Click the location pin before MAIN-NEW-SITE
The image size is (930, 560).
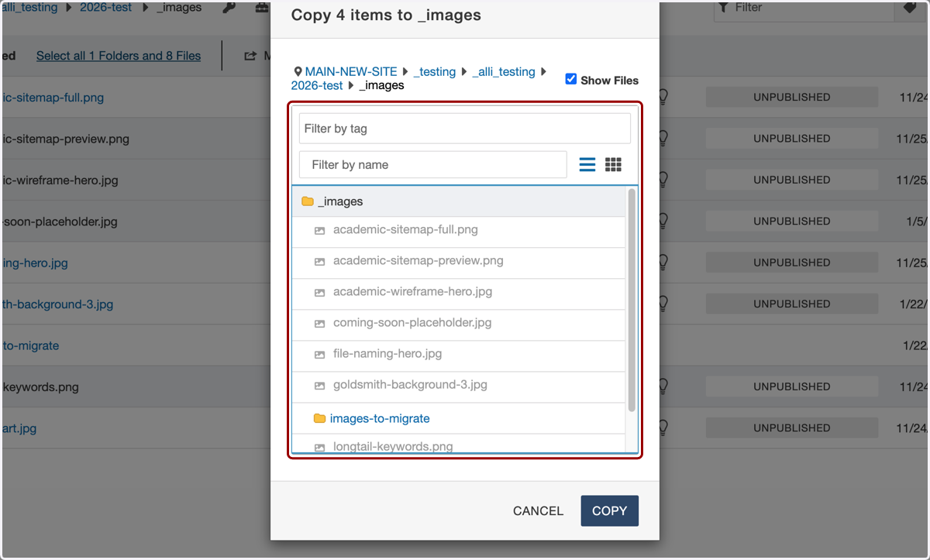(298, 71)
